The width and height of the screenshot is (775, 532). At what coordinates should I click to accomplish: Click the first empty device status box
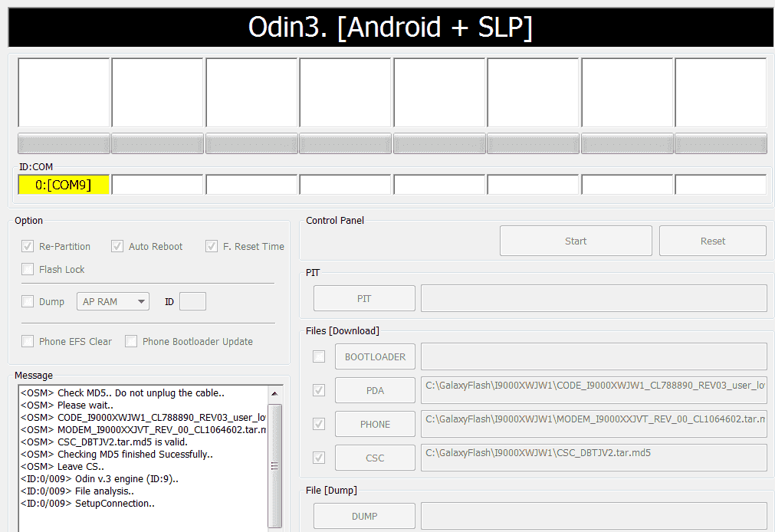64,93
